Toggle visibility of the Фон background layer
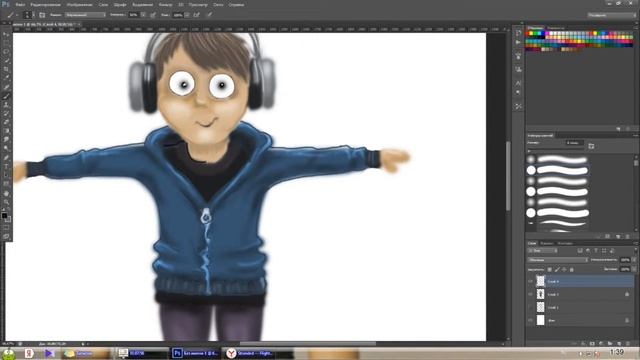The width and height of the screenshot is (640, 360). 531,320
